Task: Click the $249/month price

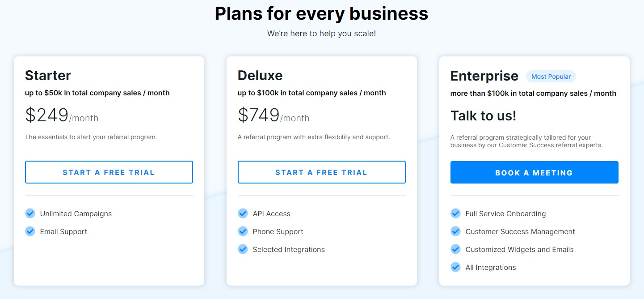Action: [x=62, y=115]
